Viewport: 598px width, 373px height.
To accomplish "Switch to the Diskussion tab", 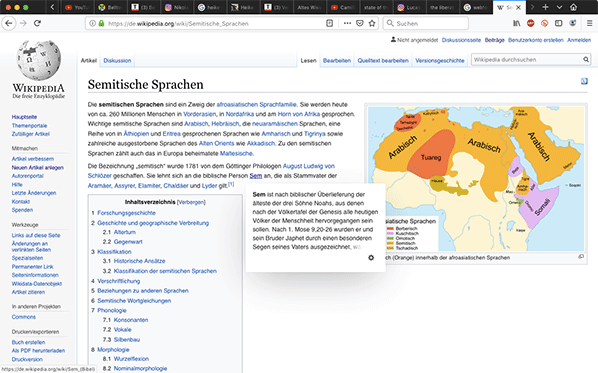I will point(117,61).
